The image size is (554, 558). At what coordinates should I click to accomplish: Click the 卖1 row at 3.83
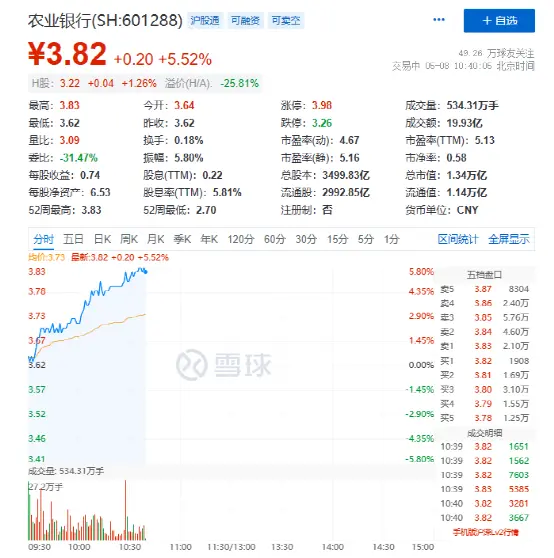(x=484, y=346)
